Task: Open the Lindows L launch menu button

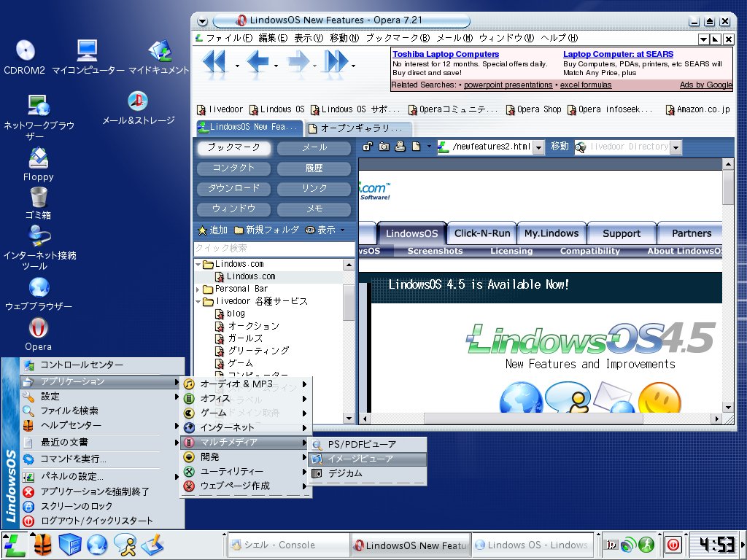Action: pos(14,545)
